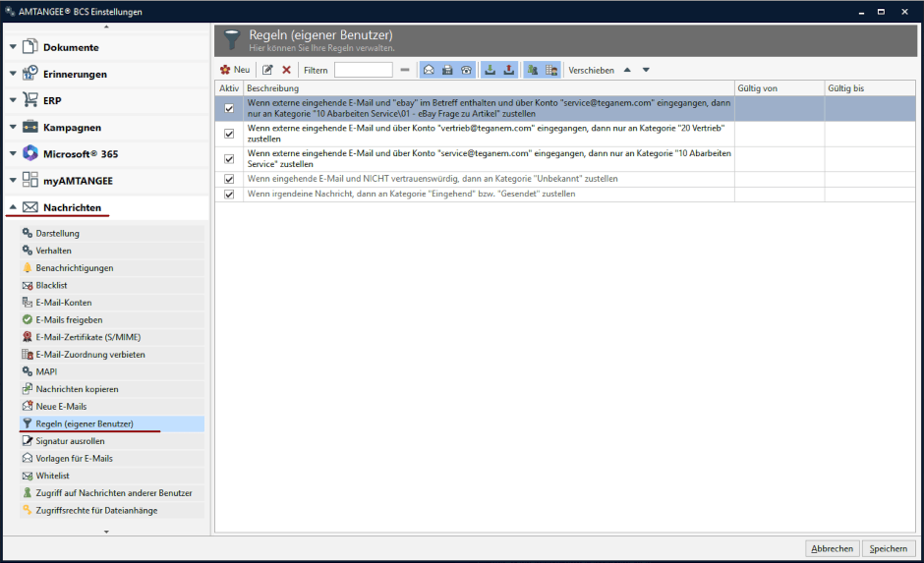Open E-Mail-Konten settings
Viewport: 924px width, 563px height.
point(64,303)
